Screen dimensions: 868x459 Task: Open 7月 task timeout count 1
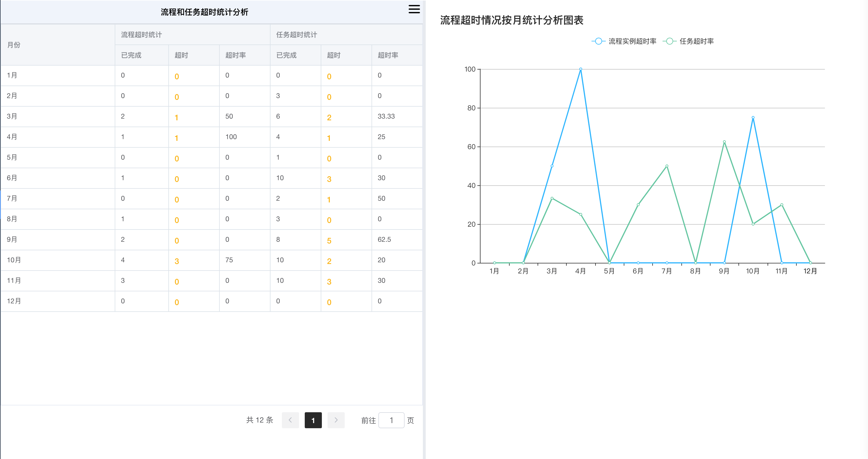coord(328,200)
